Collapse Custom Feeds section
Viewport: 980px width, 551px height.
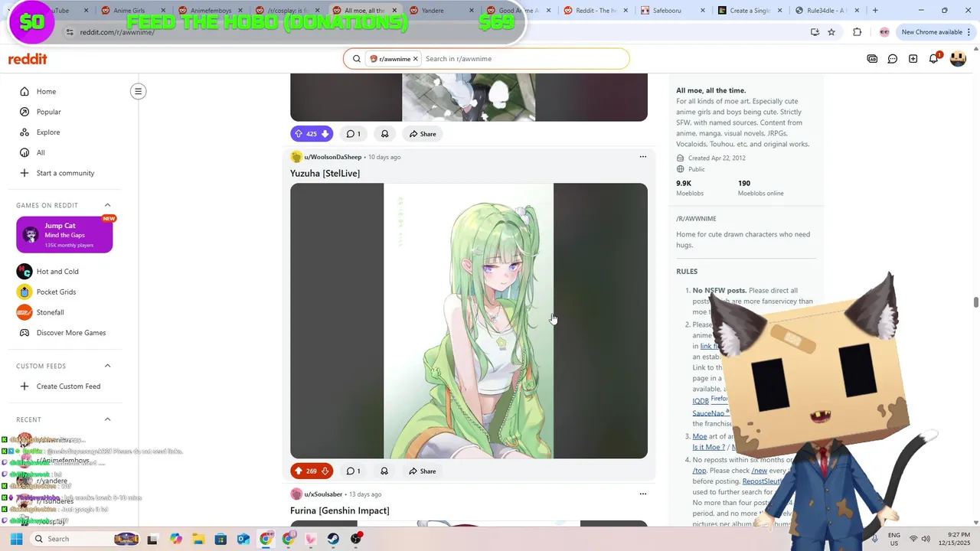(107, 366)
